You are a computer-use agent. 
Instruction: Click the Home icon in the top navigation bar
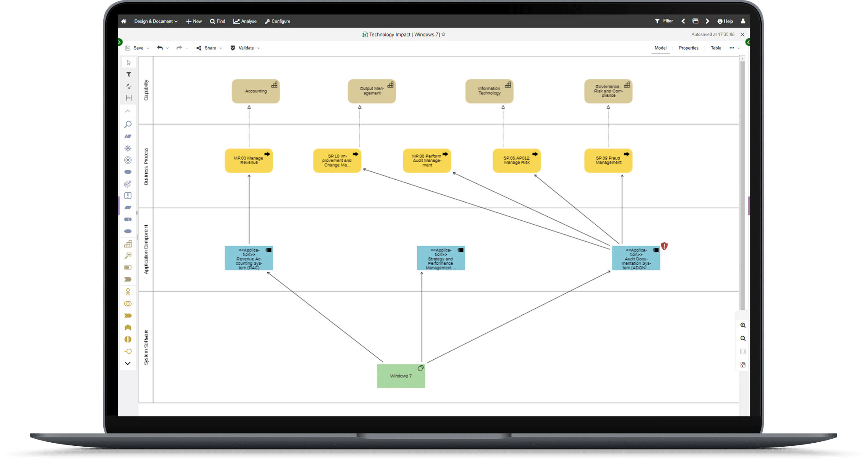(x=123, y=21)
